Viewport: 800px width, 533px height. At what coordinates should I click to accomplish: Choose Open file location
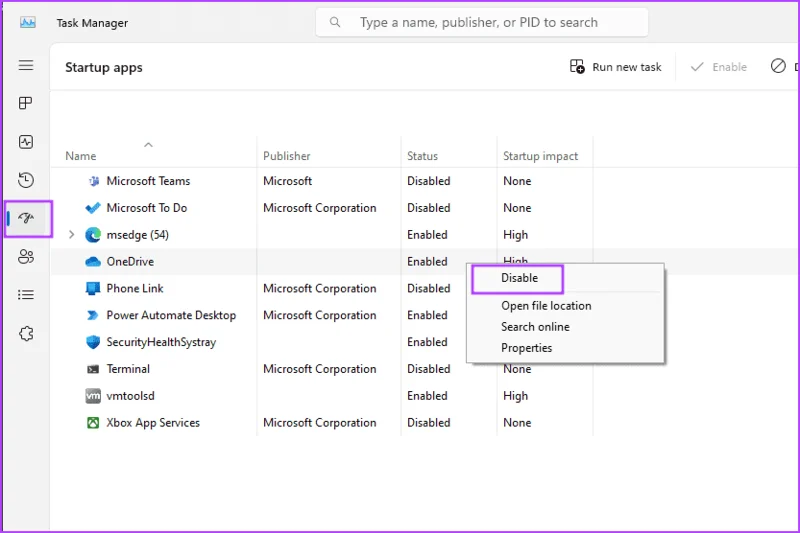tap(546, 306)
